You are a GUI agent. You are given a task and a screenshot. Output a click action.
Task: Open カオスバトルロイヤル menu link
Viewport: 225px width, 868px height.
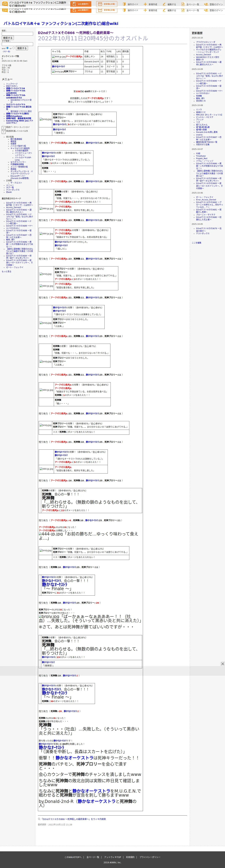[x=15, y=104]
